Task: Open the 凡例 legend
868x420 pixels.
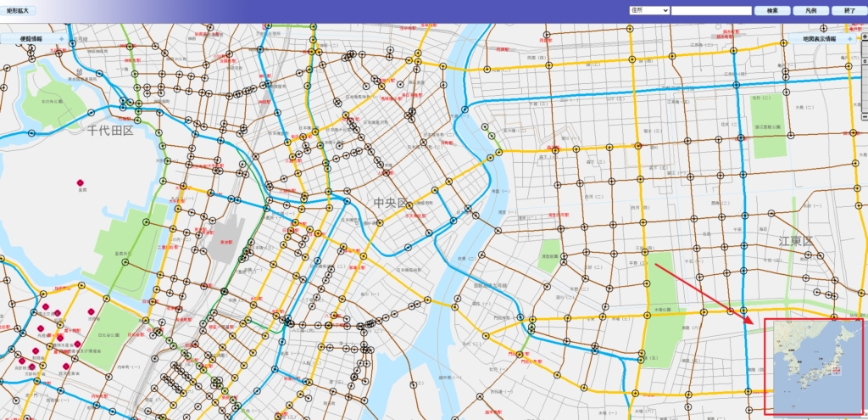Action: coord(810,10)
